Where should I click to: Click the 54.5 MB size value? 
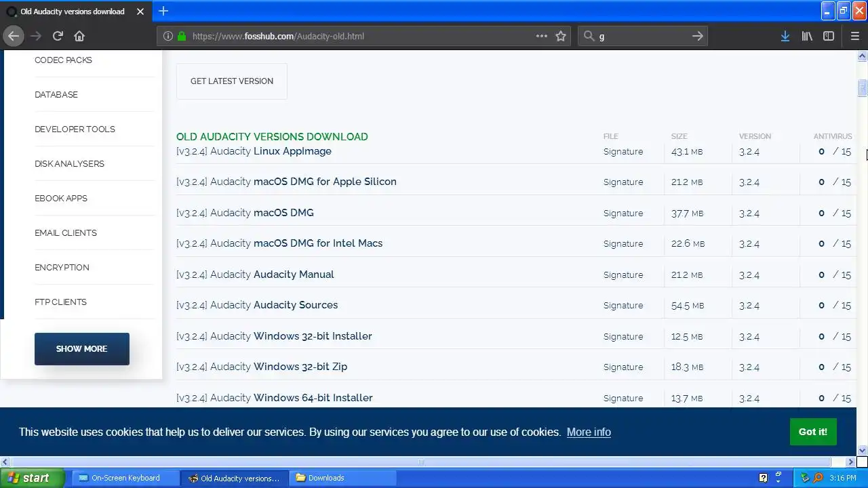coord(687,306)
